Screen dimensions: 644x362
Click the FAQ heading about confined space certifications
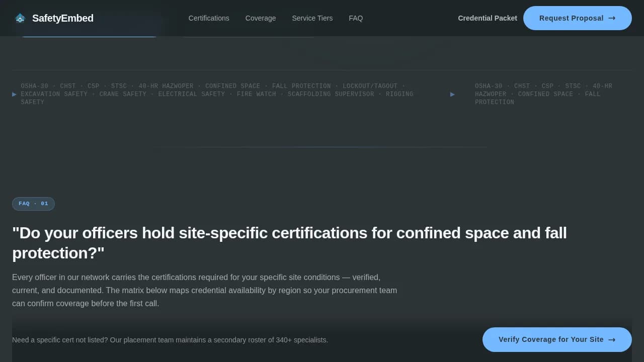click(x=289, y=243)
